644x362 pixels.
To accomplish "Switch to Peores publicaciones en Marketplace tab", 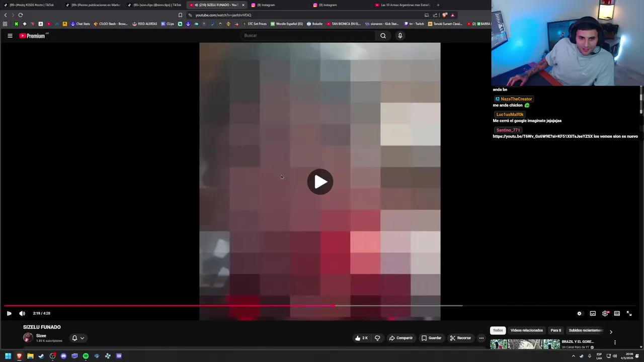I will (93, 5).
